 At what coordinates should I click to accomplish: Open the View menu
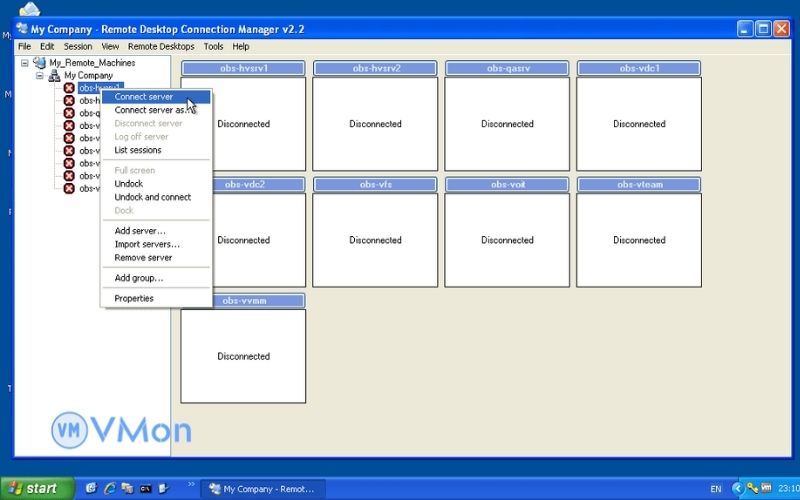[110, 46]
